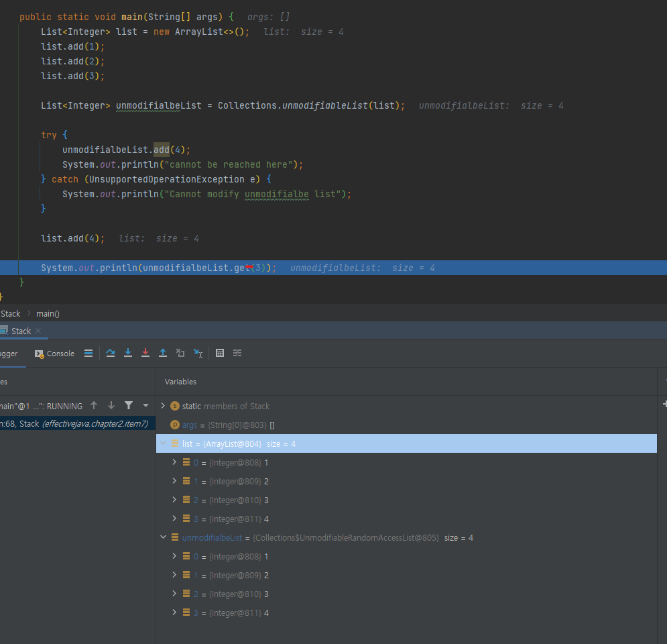Open the thread selector dropdown arrow
The image size is (667, 644).
(x=146, y=406)
